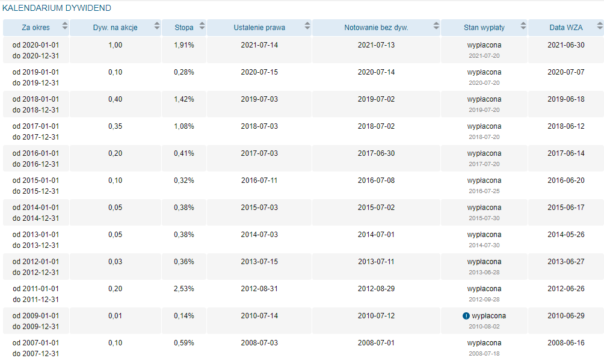Viewport: 604px width, 364px height.
Task: Click WZA date 2018-06-12
Action: pyautogui.click(x=566, y=126)
